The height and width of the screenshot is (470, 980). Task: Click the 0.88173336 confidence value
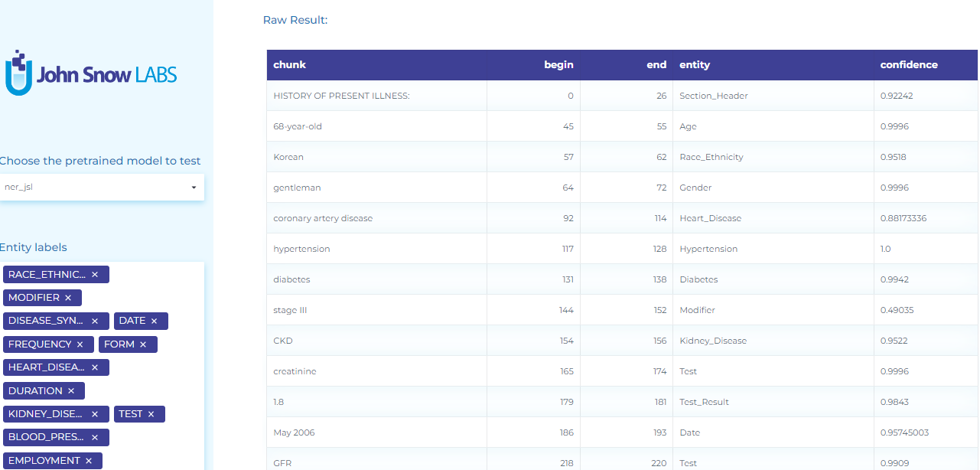point(903,218)
